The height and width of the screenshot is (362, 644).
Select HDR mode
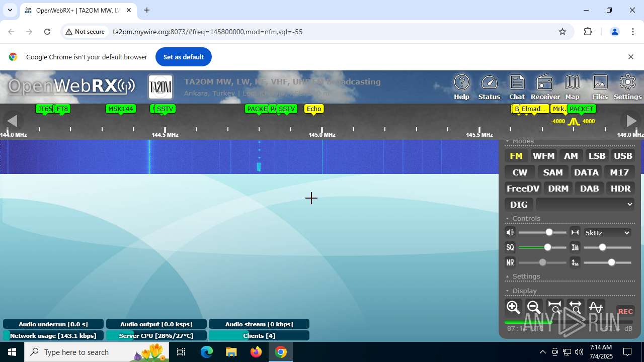click(620, 189)
